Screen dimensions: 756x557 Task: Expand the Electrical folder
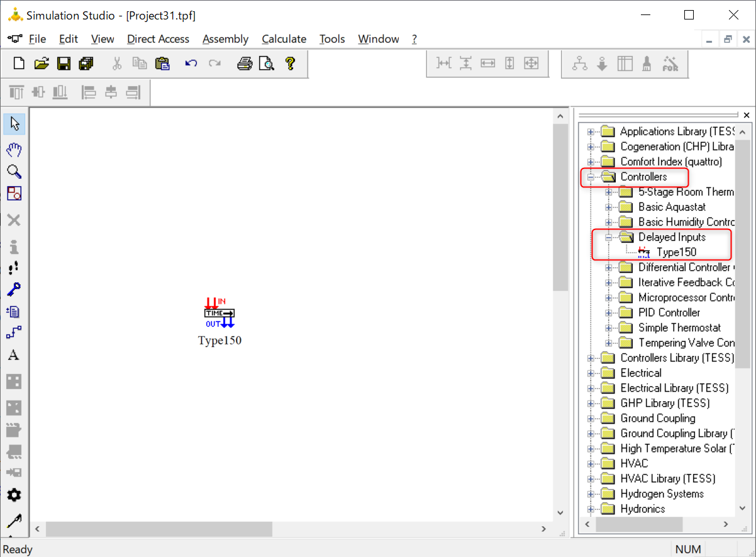(591, 373)
